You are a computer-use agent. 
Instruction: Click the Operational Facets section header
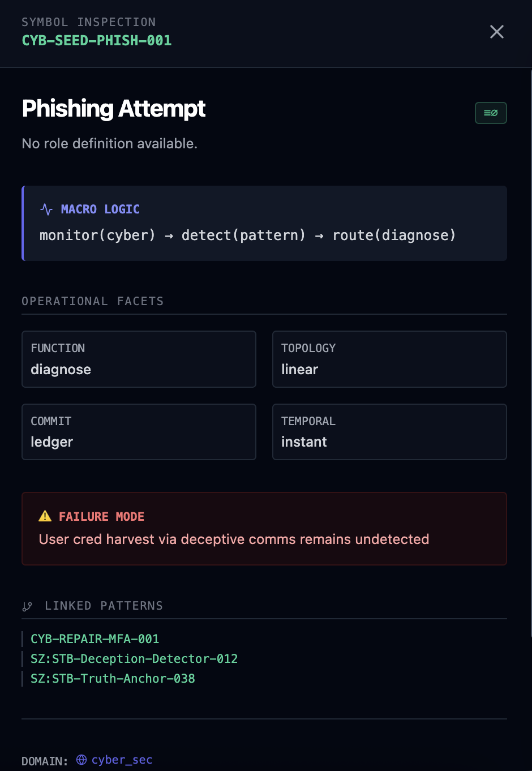92,301
